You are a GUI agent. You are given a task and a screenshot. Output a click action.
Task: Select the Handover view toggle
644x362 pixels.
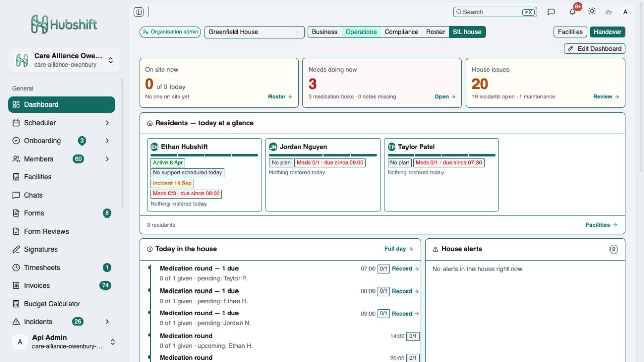coord(607,32)
